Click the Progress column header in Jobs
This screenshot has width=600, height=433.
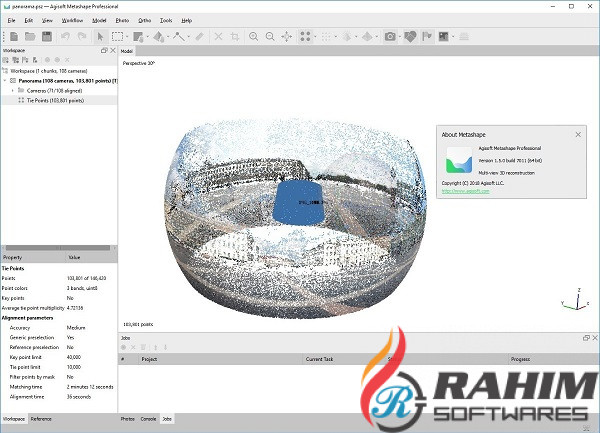click(553, 359)
